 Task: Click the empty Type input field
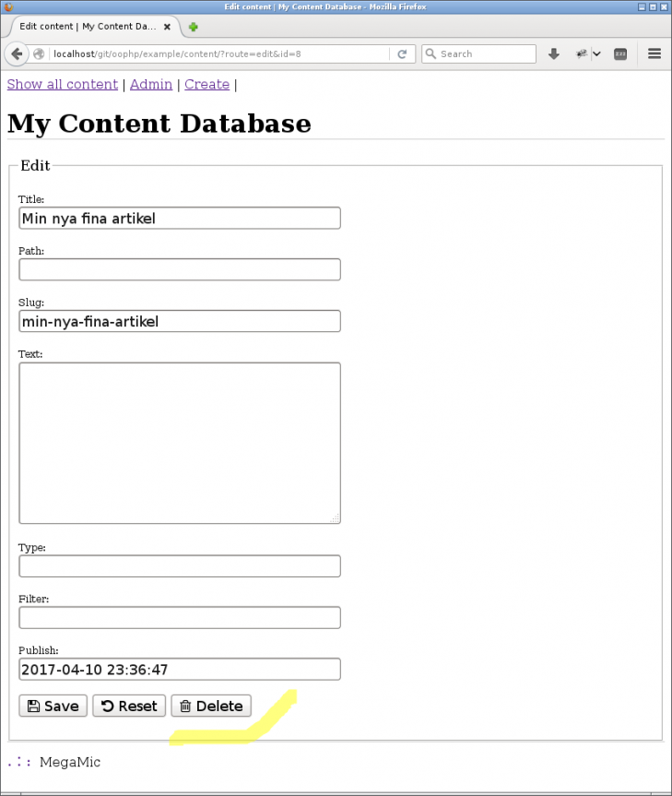pos(180,566)
